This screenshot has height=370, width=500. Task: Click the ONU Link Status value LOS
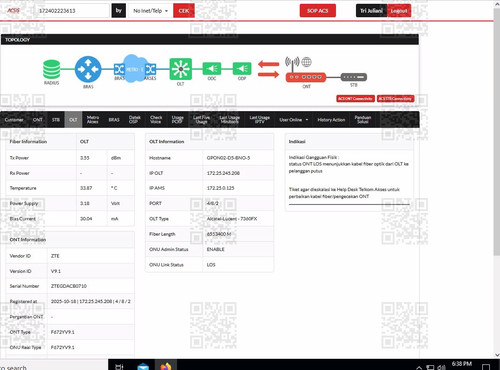click(211, 265)
